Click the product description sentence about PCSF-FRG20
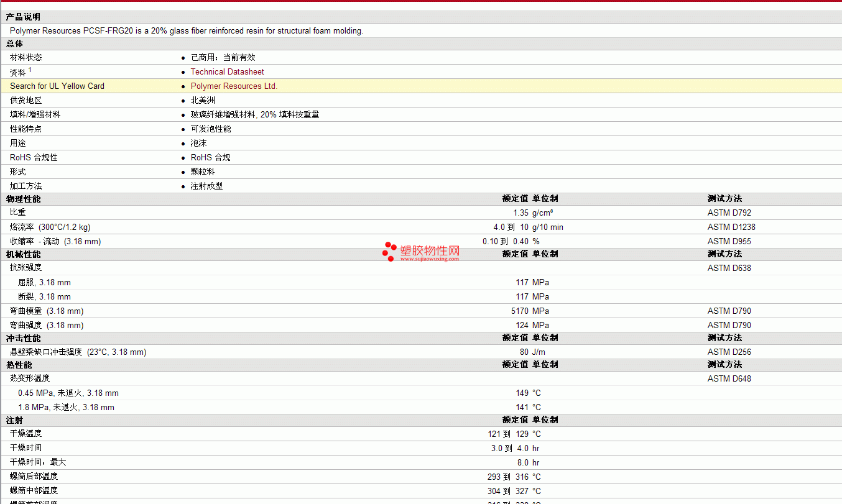842x504 pixels. 187,30
